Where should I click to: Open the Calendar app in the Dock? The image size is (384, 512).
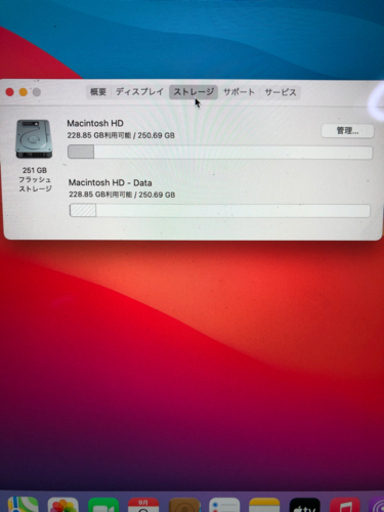(144, 505)
